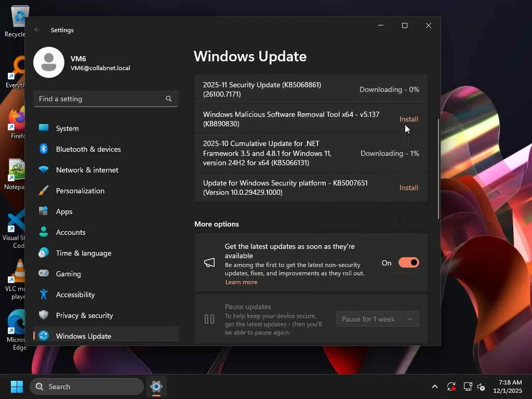Image resolution: width=532 pixels, height=399 pixels.
Task: Click the network status tray icon
Action: [x=468, y=387]
